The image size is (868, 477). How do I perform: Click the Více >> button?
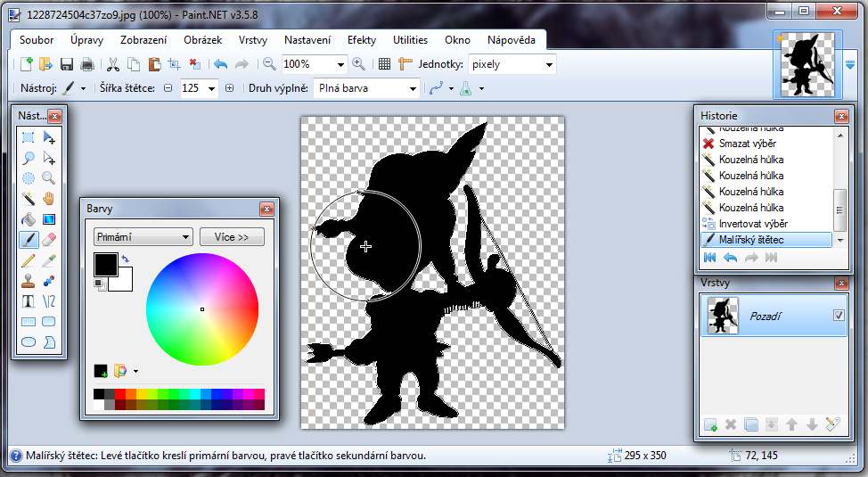coord(232,236)
